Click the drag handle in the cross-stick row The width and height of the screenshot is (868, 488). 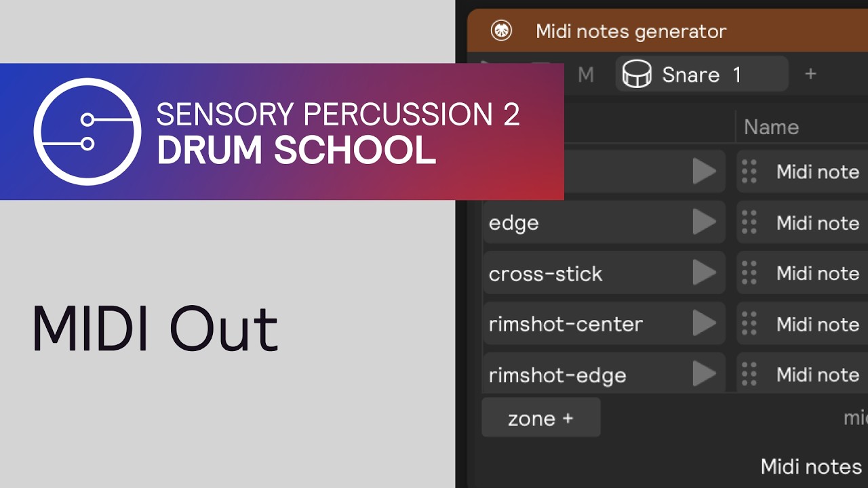[x=749, y=273]
